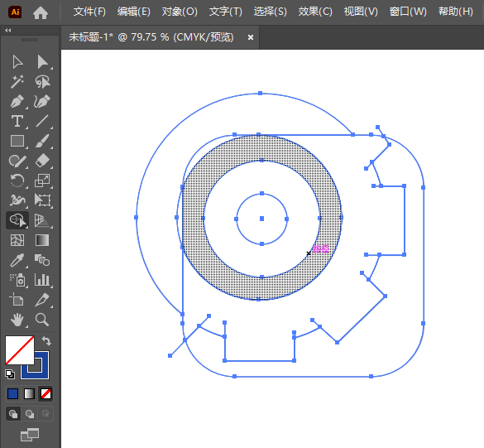Viewport: 484px width, 448px height.
Task: Pick the Rectangle tool
Action: pyautogui.click(x=17, y=141)
